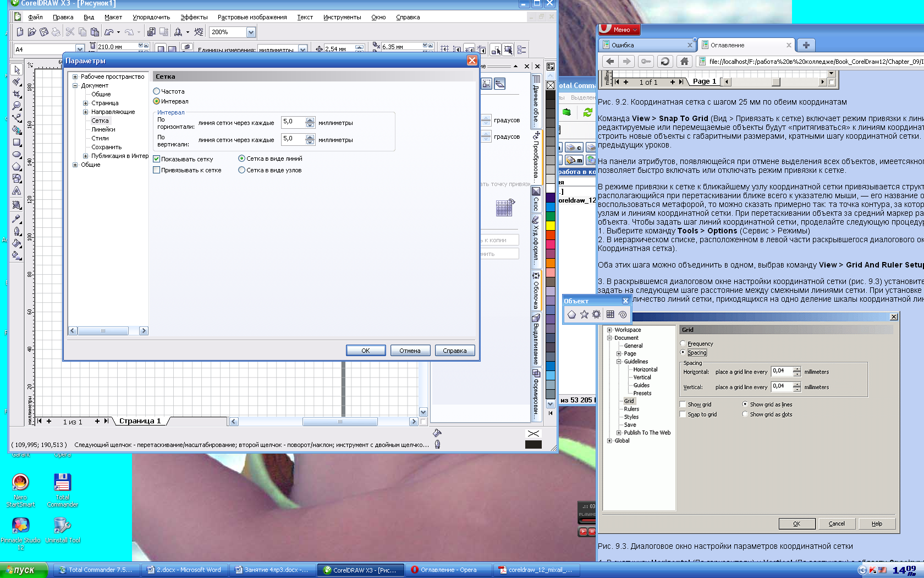Enable Привязывать к сетке checkbox
This screenshot has height=578, width=924.
pyautogui.click(x=156, y=171)
